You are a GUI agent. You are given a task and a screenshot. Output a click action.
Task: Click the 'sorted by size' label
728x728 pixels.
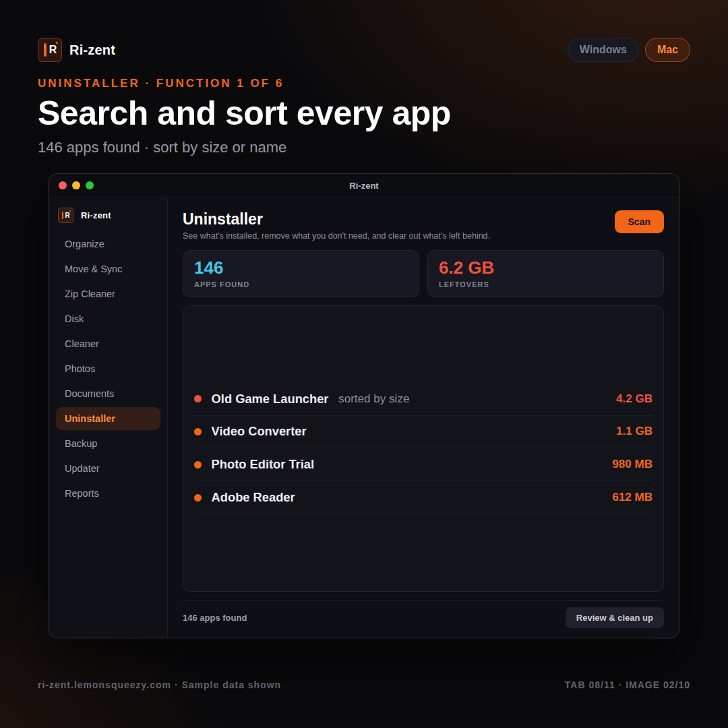point(373,399)
